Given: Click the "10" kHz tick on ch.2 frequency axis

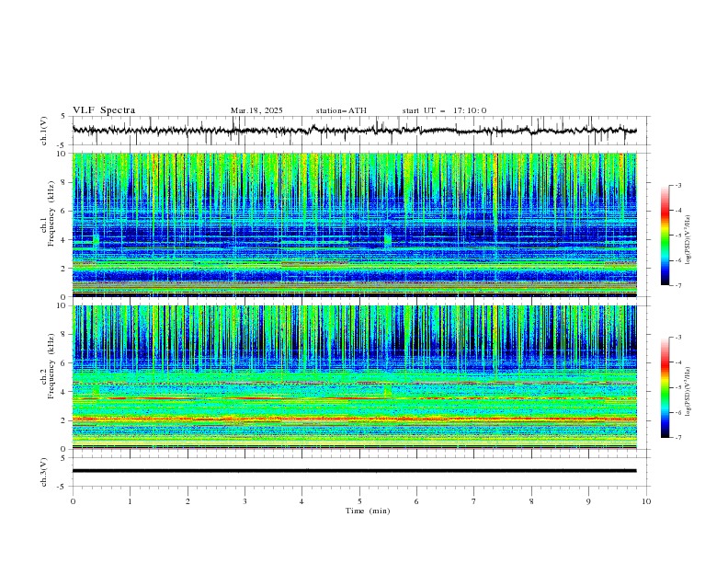Looking at the screenshot, I should pyautogui.click(x=63, y=305).
